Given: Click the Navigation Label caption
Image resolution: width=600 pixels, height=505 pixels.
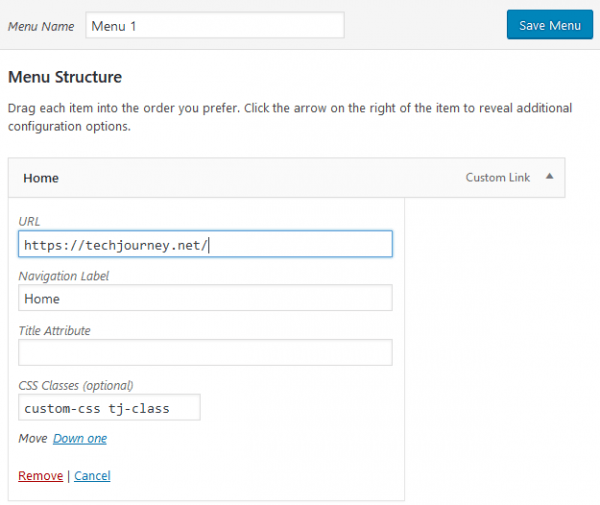Looking at the screenshot, I should point(64,276).
